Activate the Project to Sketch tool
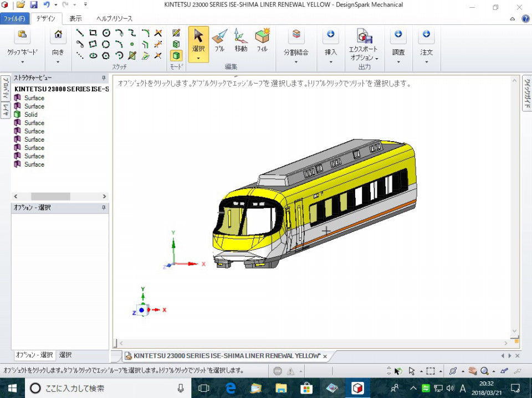 tap(146, 55)
